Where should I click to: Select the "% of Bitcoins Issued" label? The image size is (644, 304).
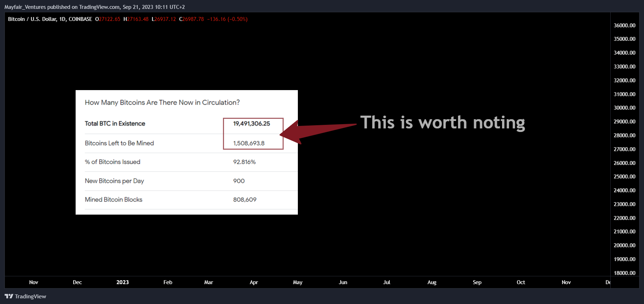113,162
